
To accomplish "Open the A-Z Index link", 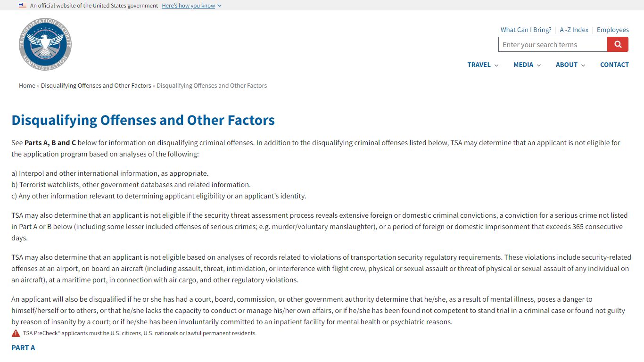I will click(x=574, y=30).
